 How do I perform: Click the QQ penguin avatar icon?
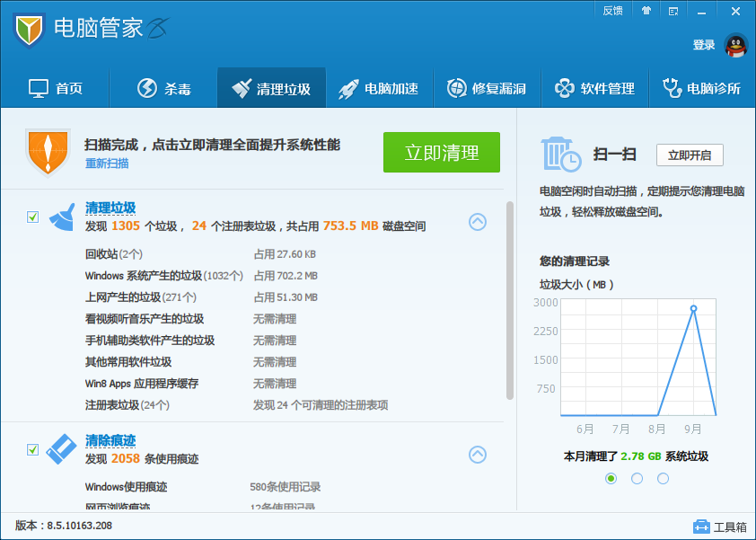(x=736, y=46)
